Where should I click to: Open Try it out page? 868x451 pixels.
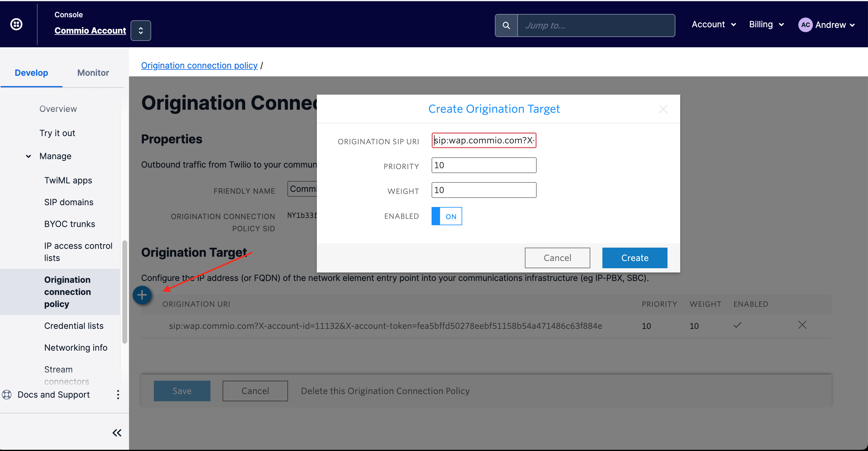pos(57,133)
